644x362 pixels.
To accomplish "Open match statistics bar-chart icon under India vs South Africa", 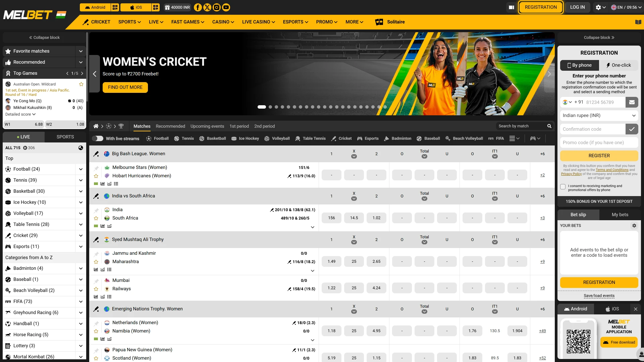I will tap(102, 226).
